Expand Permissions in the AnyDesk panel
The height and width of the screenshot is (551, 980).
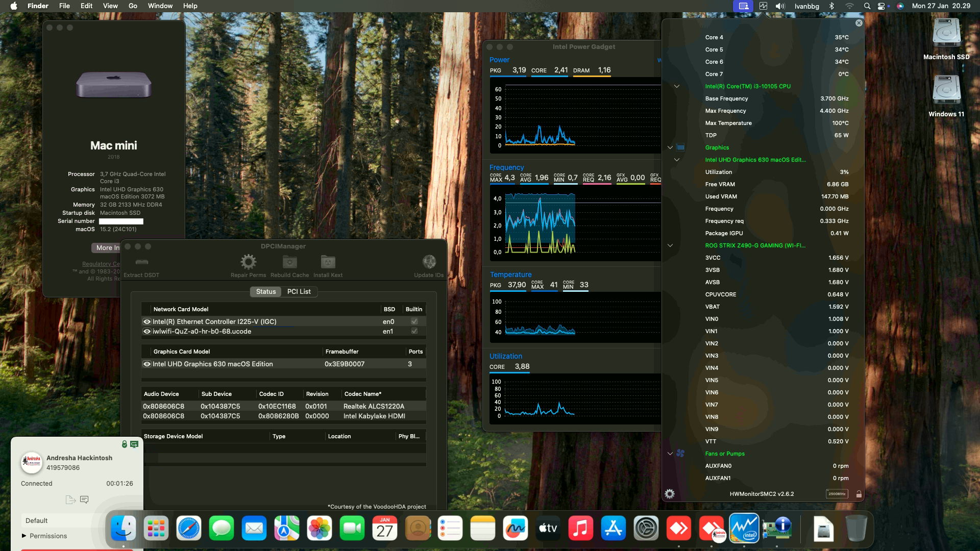pos(22,536)
